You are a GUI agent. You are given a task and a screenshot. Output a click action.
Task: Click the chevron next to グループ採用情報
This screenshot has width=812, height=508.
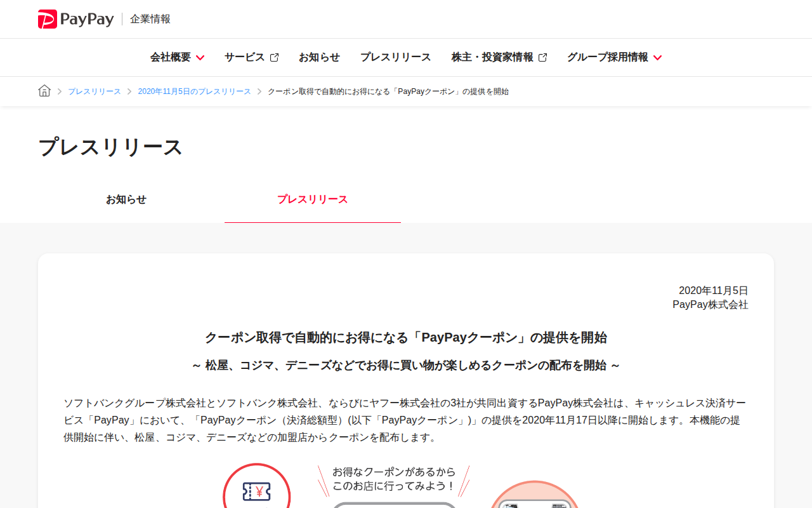tap(657, 58)
